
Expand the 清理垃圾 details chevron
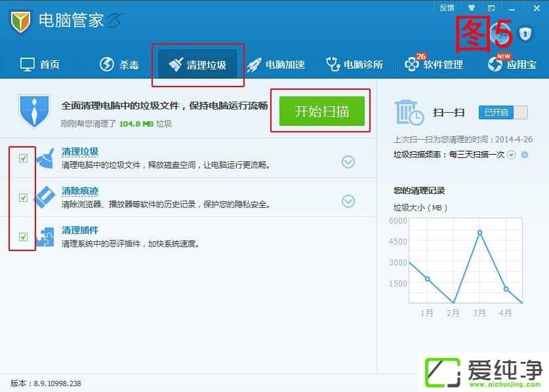(x=348, y=162)
